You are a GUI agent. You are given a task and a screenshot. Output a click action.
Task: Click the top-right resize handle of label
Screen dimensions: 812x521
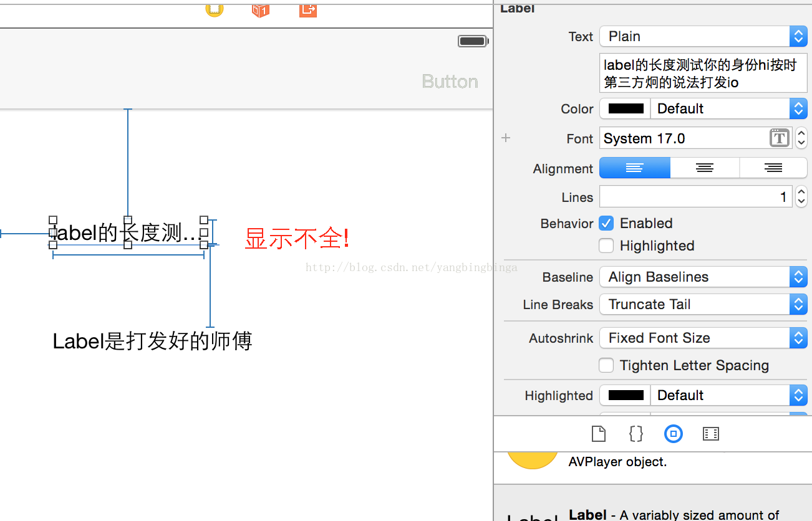(204, 220)
